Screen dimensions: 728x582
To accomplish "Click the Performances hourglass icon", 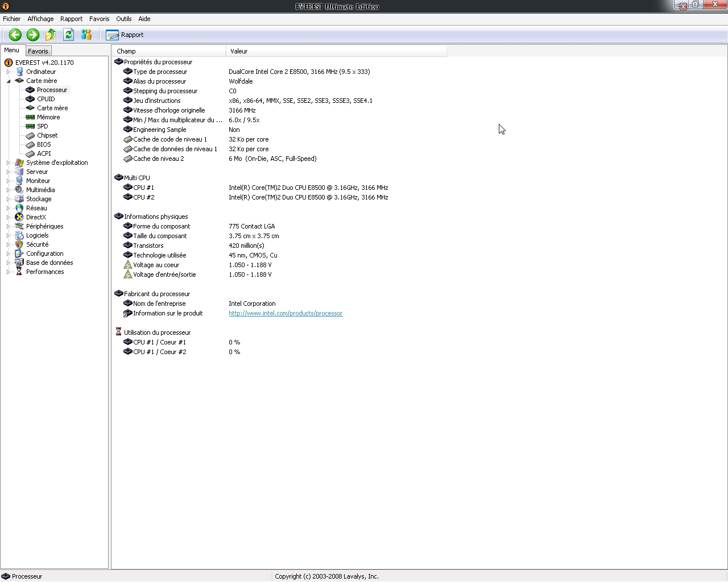I will pyautogui.click(x=19, y=272).
